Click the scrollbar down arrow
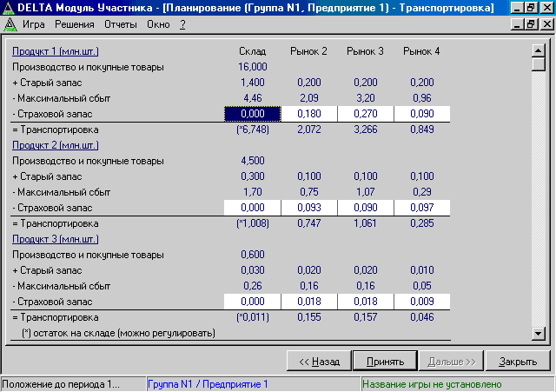The height and width of the screenshot is (392, 556). (539, 334)
